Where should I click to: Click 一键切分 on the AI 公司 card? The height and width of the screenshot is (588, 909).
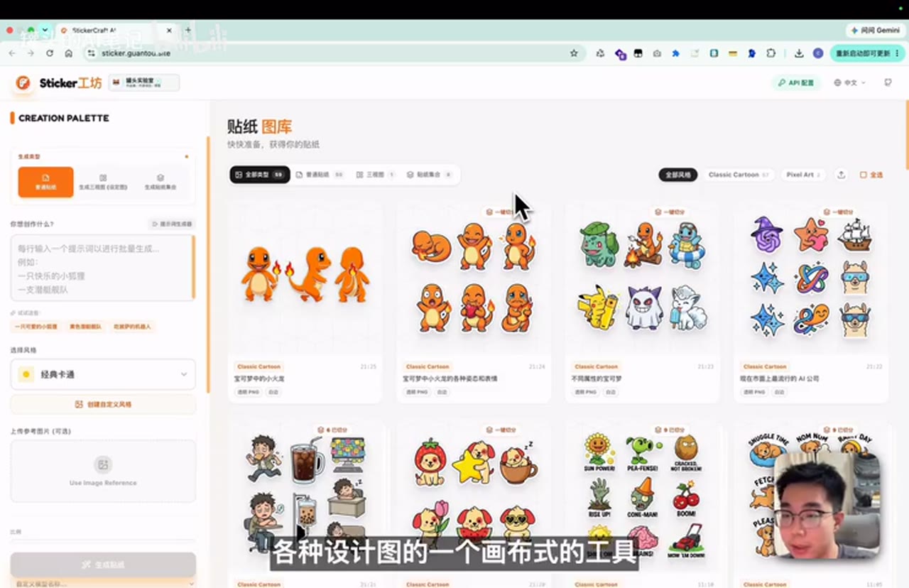[x=838, y=212]
